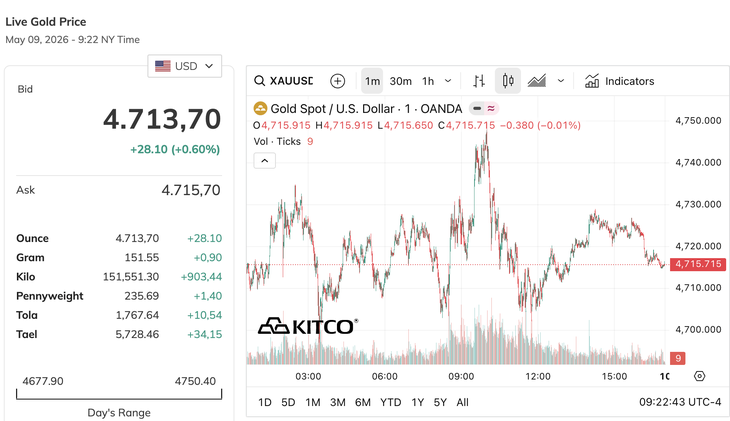The width and height of the screenshot is (730, 421).
Task: Click the 12:00 time axis label
Action: 538,376
